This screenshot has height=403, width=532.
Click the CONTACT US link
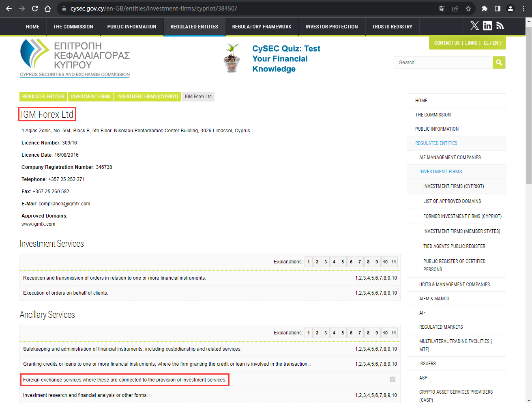[447, 43]
